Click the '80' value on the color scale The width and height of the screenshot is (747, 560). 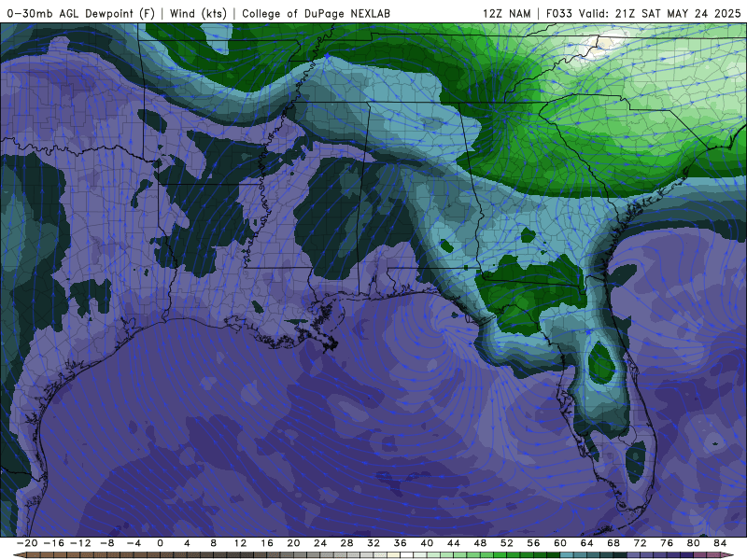point(694,543)
